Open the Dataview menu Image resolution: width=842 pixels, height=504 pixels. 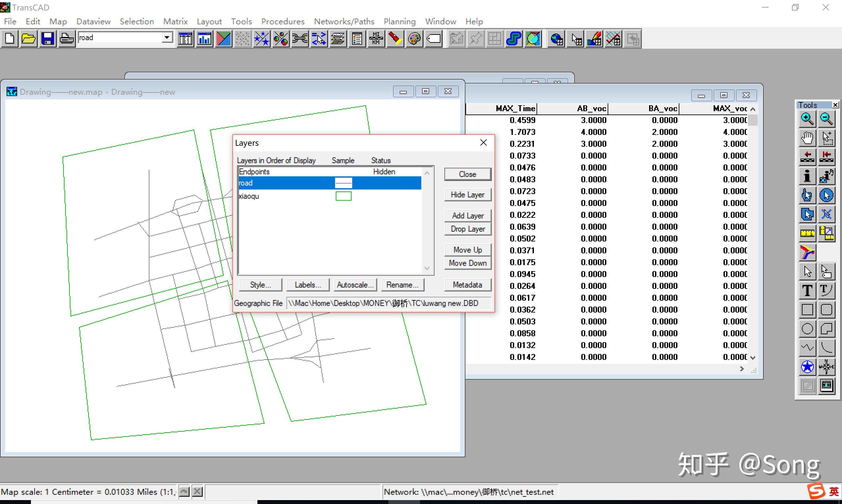coord(93,21)
